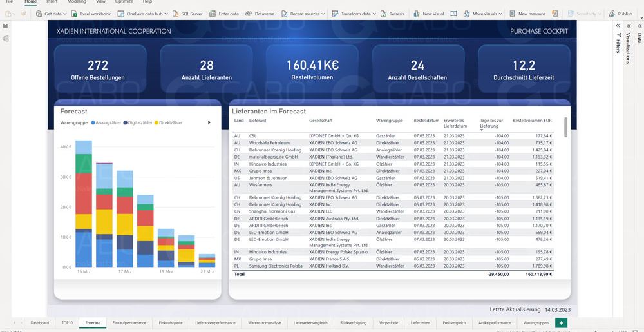The image size is (644, 332).
Task: Refresh the report data
Action: (x=392, y=14)
